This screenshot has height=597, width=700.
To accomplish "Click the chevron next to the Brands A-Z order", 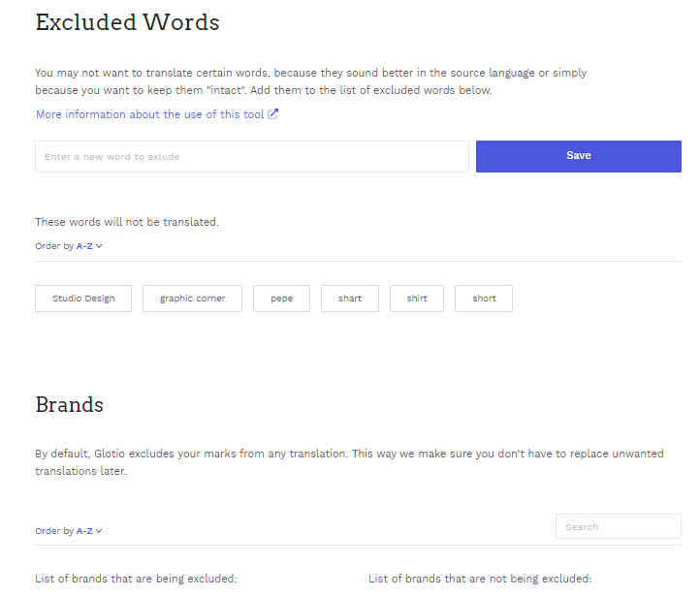I will [99, 531].
